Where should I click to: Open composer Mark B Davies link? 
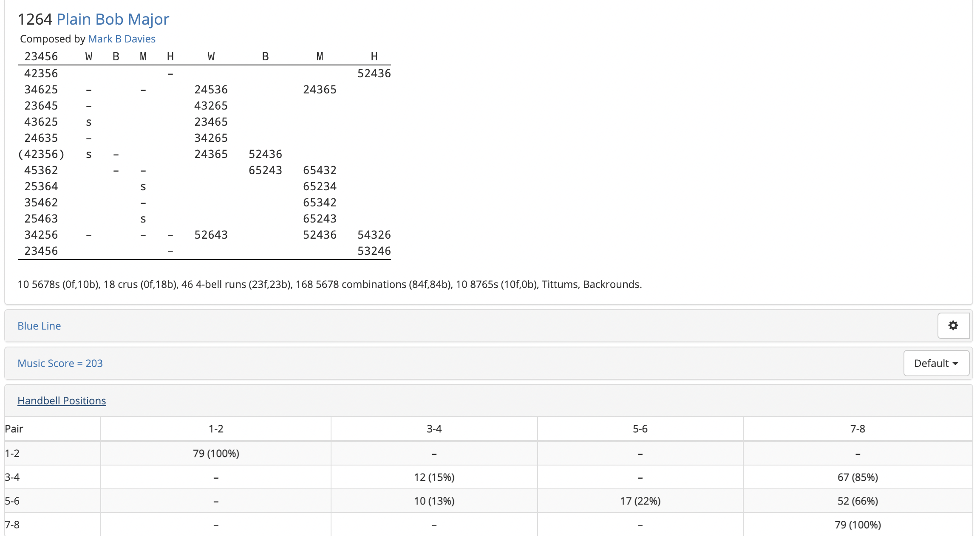[122, 39]
